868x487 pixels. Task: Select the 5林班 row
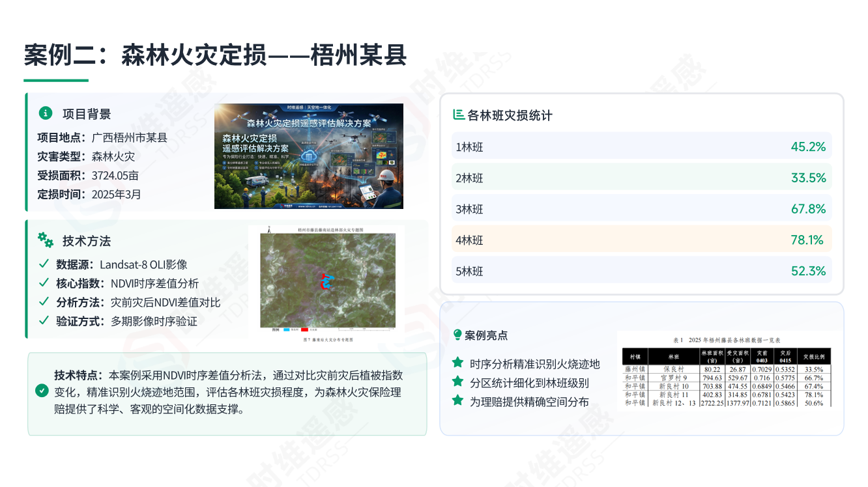click(x=642, y=271)
